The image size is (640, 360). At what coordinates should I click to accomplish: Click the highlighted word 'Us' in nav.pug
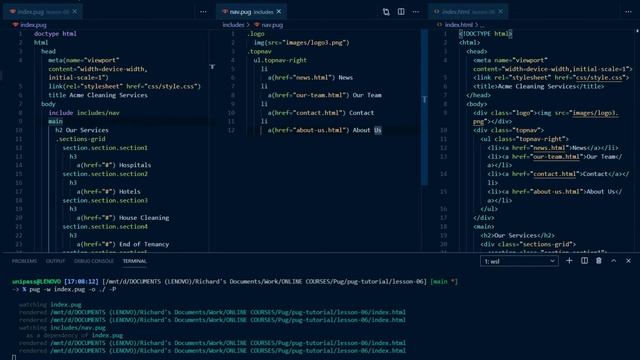[x=378, y=131]
